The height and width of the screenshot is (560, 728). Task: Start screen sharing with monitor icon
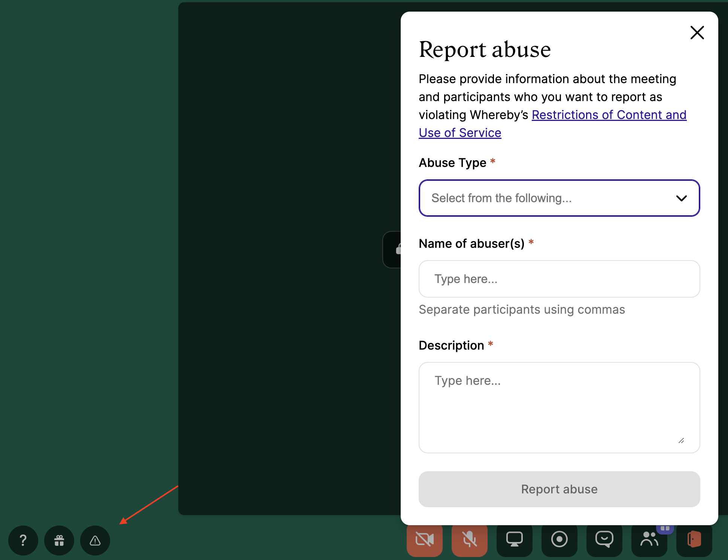tap(514, 539)
